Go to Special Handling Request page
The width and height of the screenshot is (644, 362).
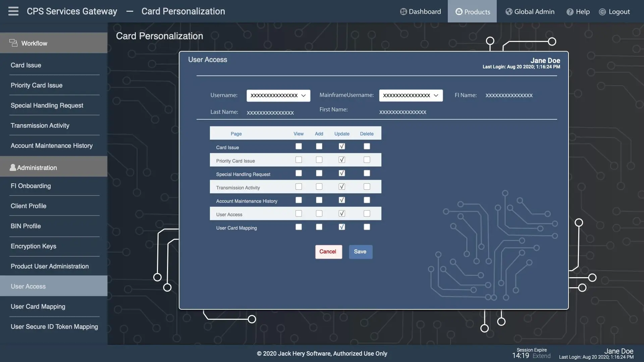click(47, 106)
